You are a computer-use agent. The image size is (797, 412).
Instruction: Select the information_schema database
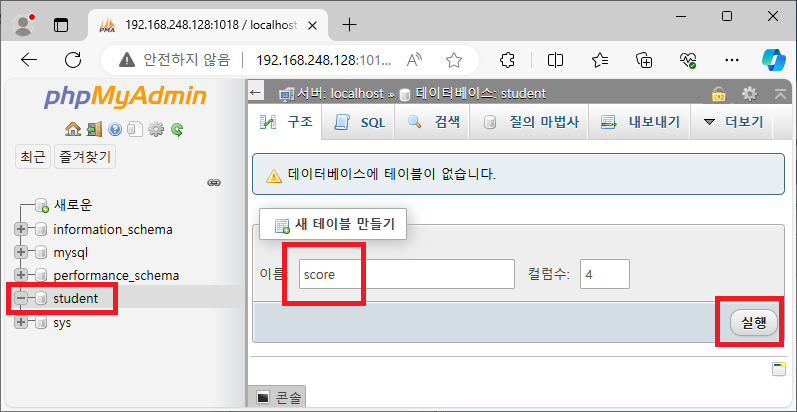pyautogui.click(x=113, y=230)
